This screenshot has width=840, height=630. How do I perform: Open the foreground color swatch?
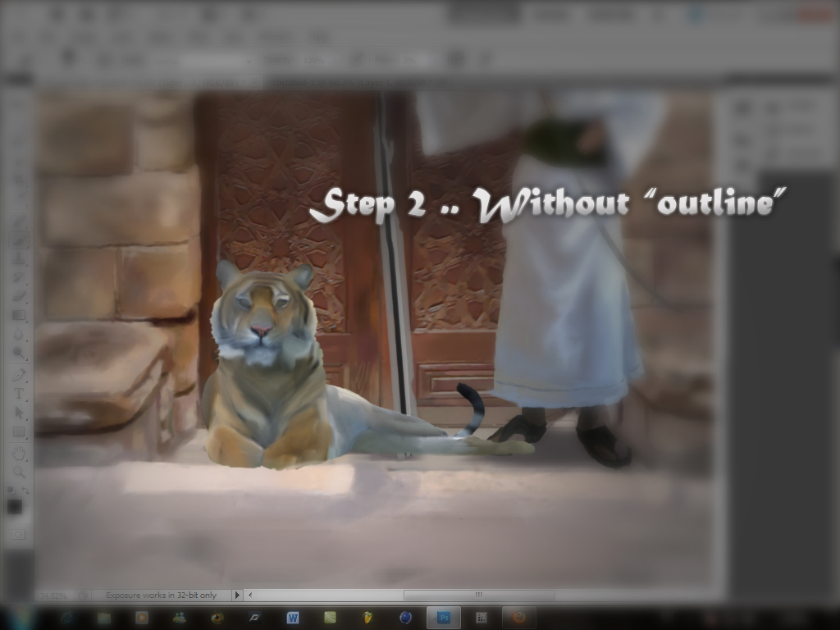click(15, 506)
